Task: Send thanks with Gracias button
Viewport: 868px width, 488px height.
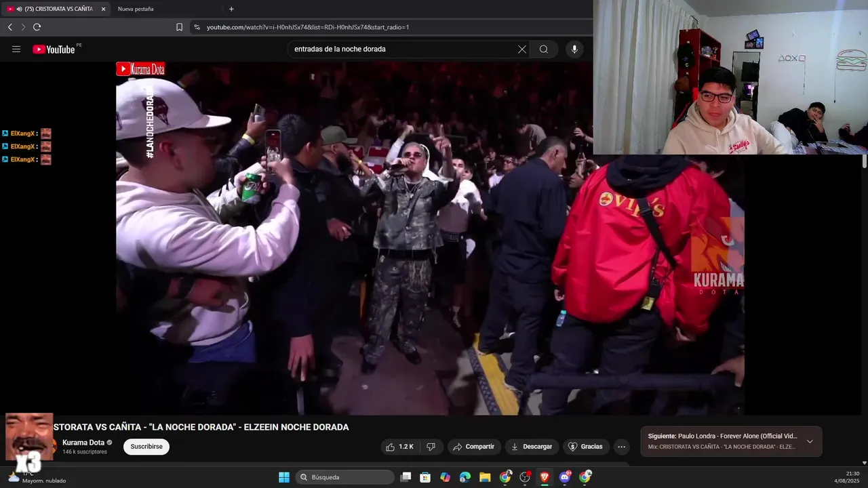Action: pos(585,447)
